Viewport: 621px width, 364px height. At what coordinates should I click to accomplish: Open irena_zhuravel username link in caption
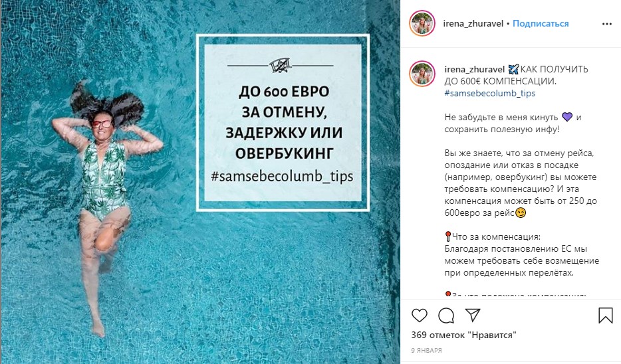click(475, 70)
